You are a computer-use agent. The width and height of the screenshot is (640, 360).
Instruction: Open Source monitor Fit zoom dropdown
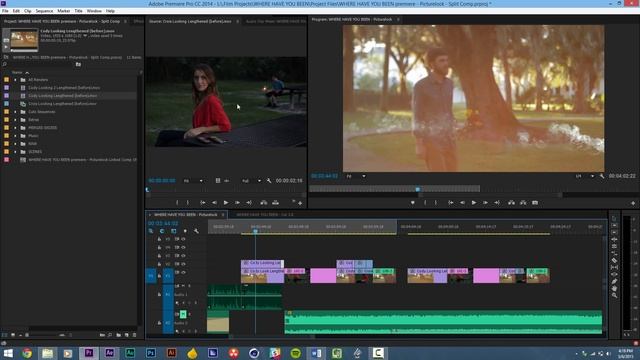click(193, 181)
